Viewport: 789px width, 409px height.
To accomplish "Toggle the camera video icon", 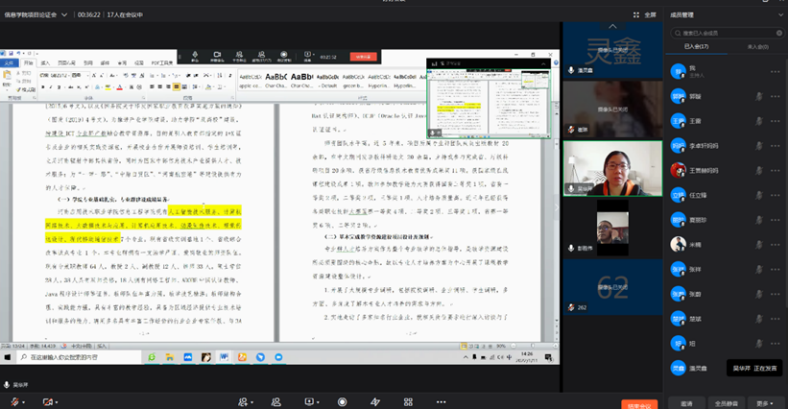I will [45, 402].
